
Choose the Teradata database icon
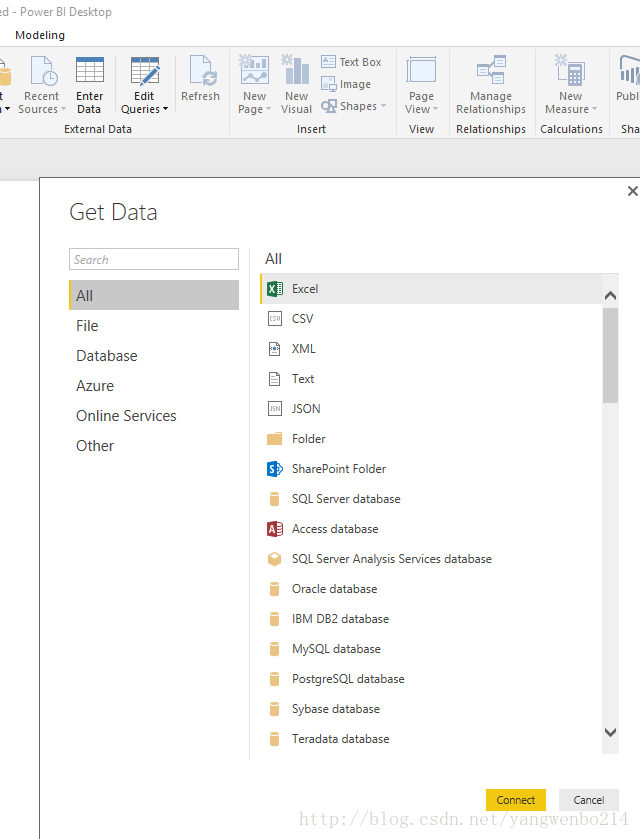tap(275, 738)
